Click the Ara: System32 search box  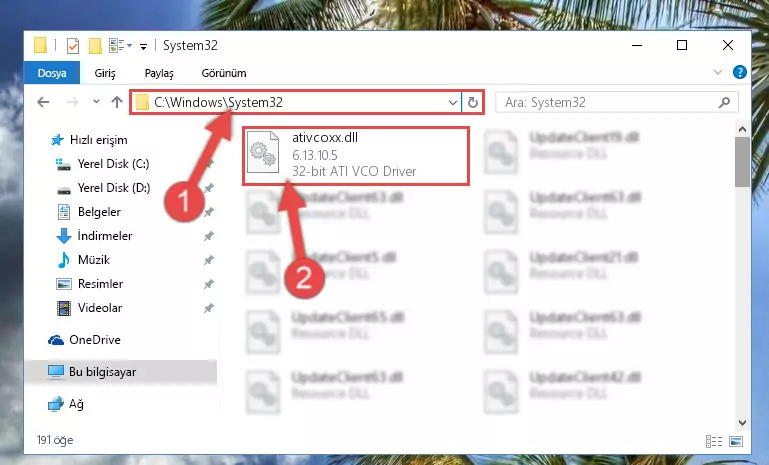pos(616,102)
